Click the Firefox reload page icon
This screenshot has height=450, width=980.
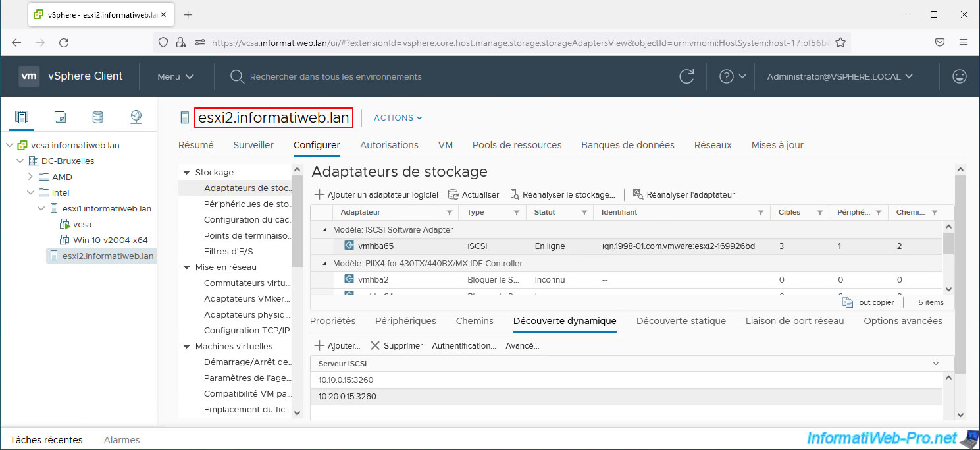[64, 42]
